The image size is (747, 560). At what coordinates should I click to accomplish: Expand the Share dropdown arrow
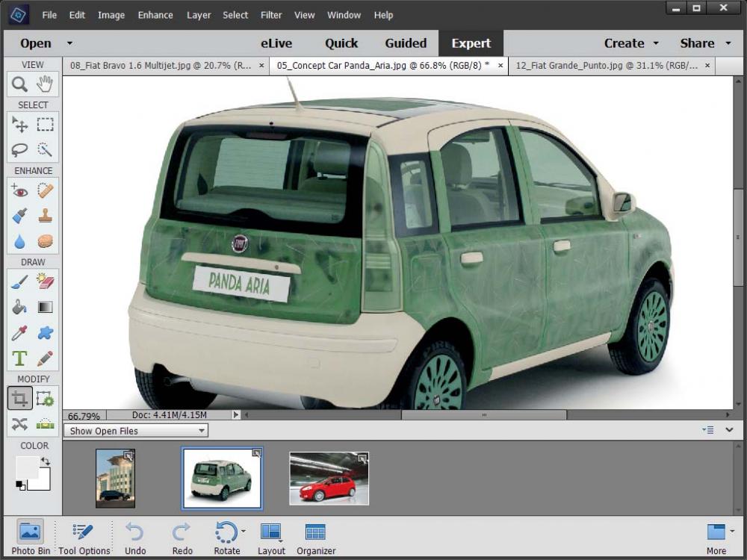click(x=728, y=43)
